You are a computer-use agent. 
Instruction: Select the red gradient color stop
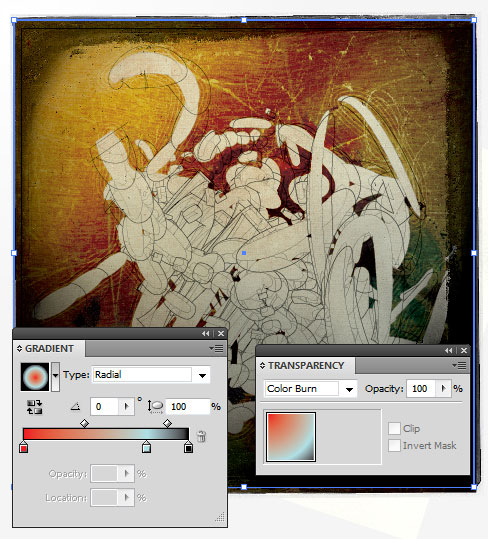click(23, 448)
